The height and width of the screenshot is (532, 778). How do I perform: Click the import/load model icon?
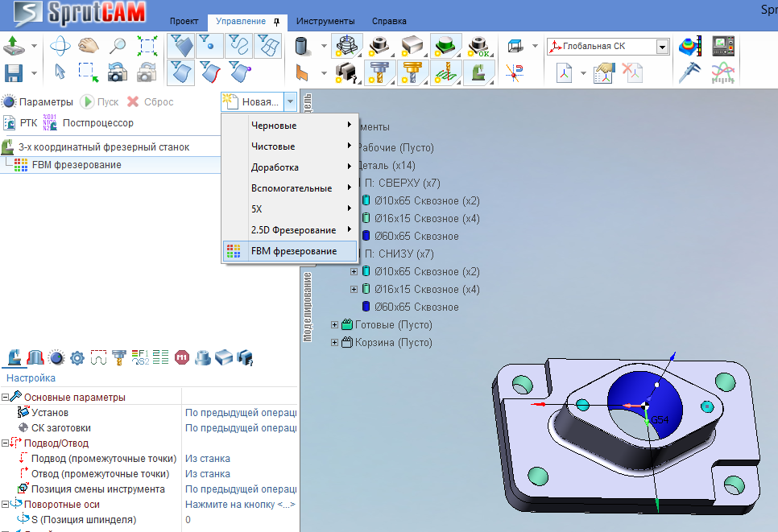point(14,46)
